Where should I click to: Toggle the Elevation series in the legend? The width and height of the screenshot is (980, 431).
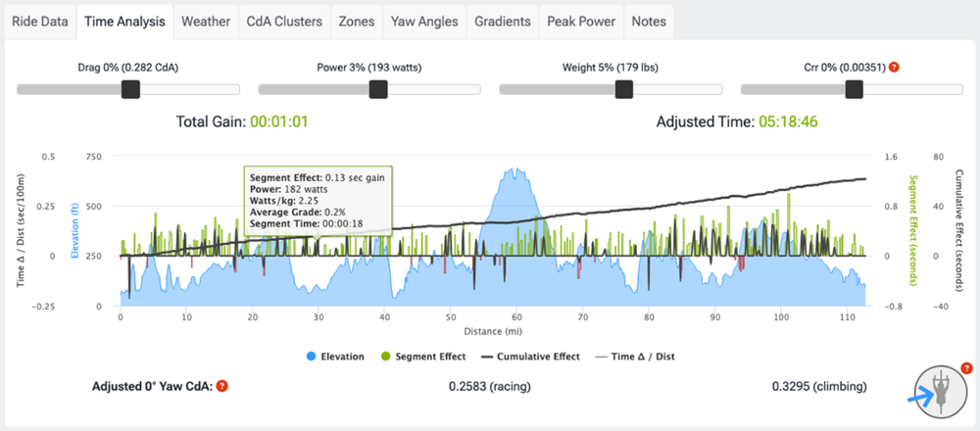tap(333, 357)
